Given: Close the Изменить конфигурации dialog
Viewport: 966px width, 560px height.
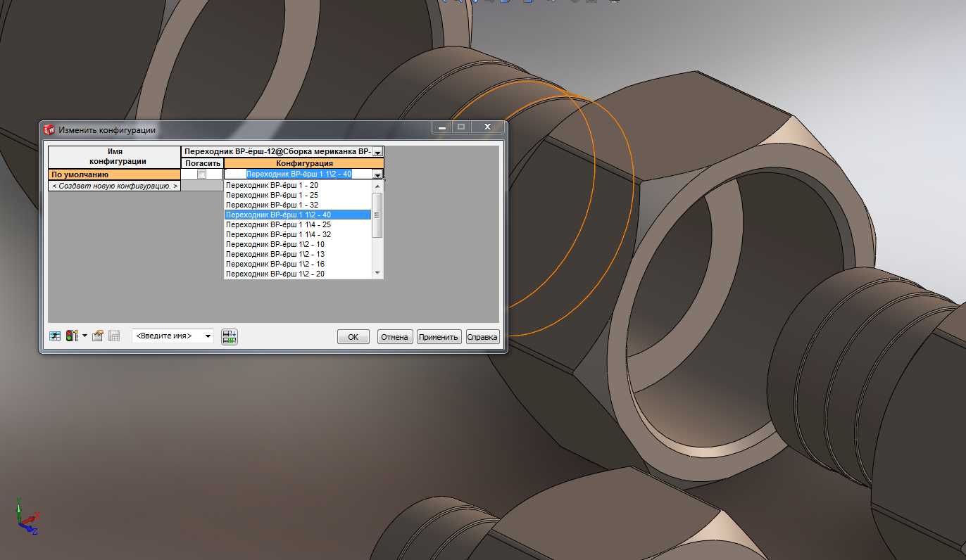Looking at the screenshot, I should coord(487,127).
